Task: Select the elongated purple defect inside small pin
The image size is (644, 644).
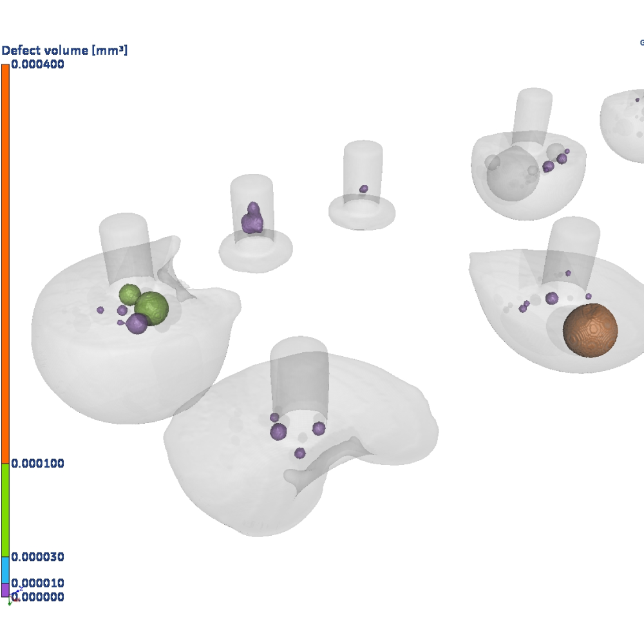Action: tap(252, 219)
